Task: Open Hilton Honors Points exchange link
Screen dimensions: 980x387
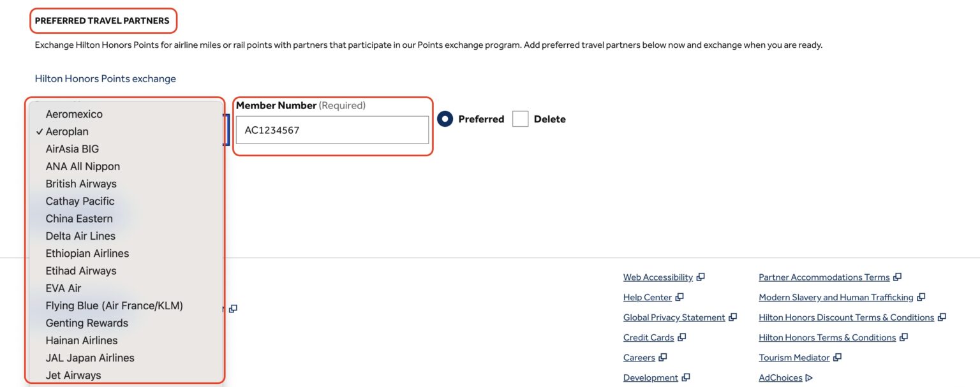Action: tap(105, 78)
